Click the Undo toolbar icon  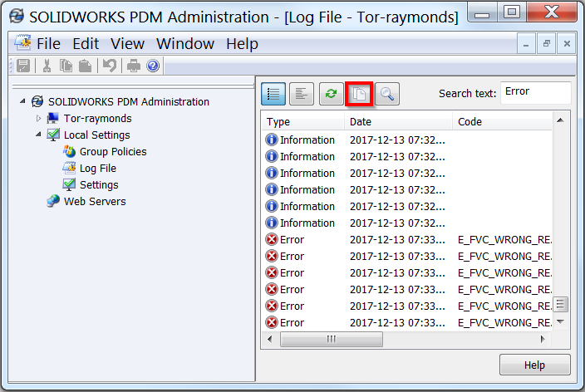tap(110, 66)
